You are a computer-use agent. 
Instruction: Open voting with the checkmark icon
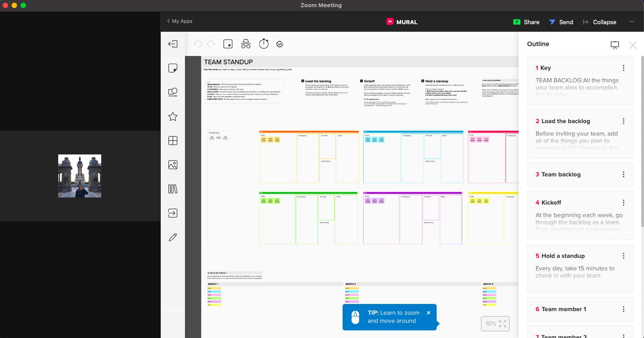[279, 43]
